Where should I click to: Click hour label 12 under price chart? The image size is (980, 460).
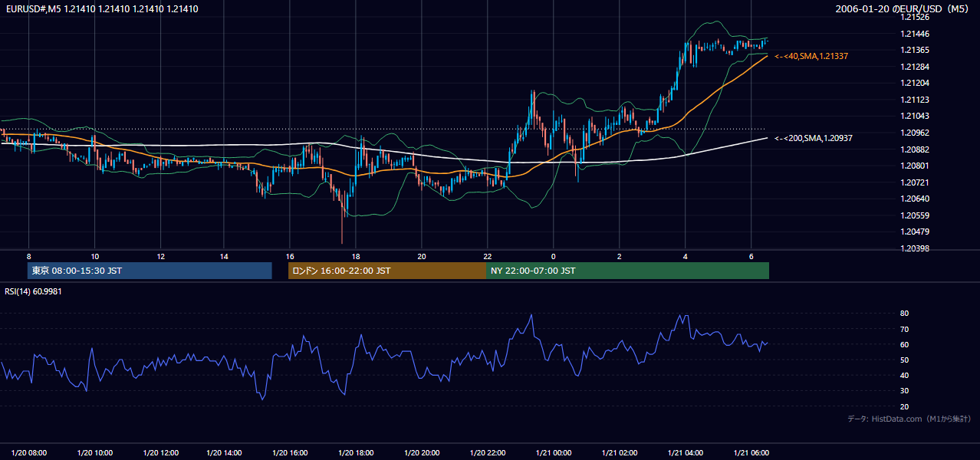point(160,256)
